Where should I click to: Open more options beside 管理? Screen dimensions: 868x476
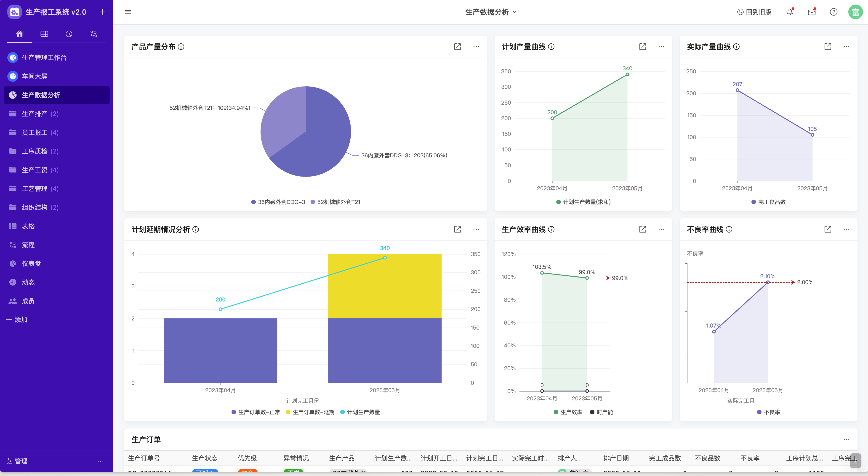point(100,461)
